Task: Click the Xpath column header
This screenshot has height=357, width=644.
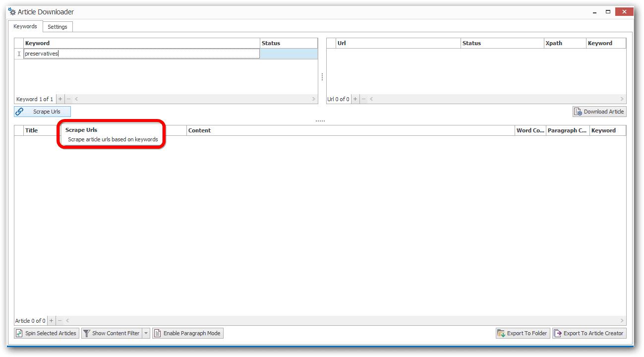Action: (x=565, y=43)
